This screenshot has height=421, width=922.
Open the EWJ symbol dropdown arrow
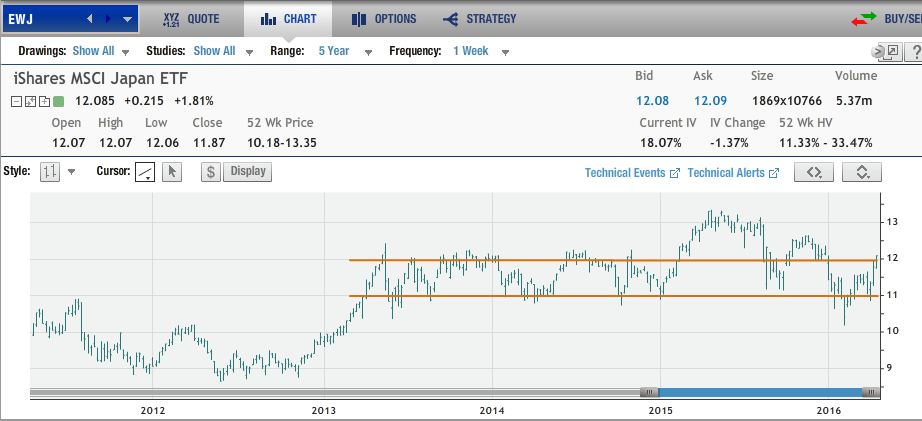coord(128,19)
